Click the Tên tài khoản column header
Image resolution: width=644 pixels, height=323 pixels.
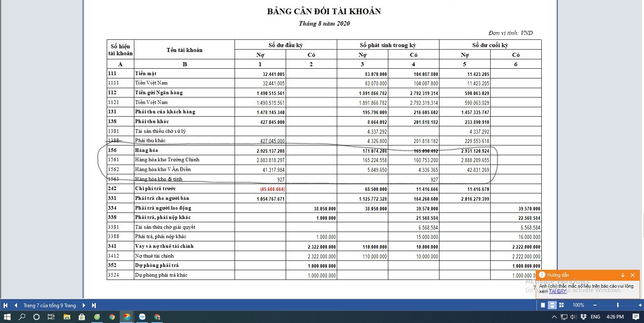[184, 50]
